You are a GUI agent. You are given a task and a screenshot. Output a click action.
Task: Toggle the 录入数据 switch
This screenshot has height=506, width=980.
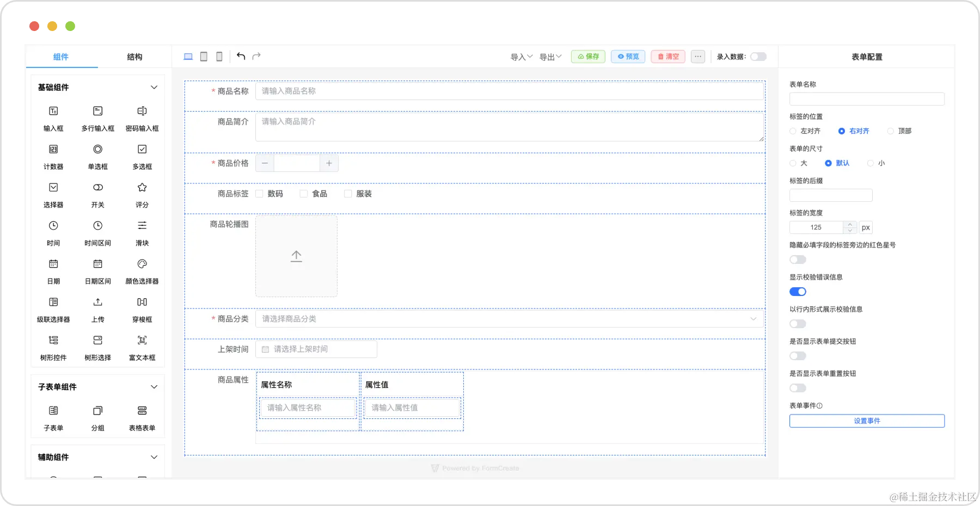pos(758,57)
